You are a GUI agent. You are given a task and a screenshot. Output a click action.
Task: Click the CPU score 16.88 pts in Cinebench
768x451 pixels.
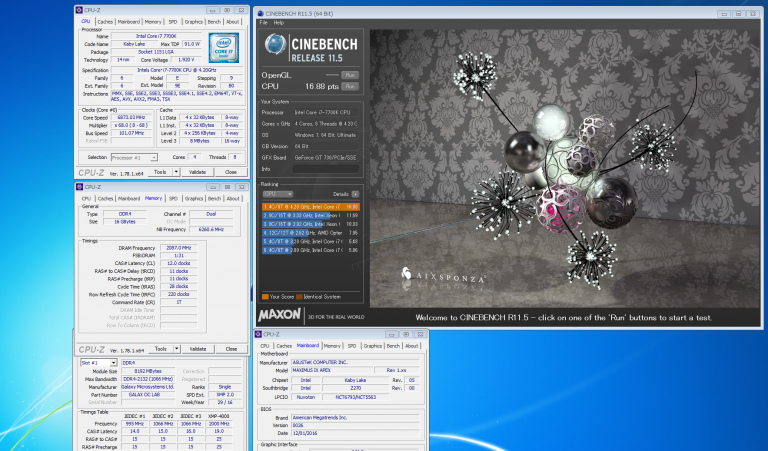322,86
